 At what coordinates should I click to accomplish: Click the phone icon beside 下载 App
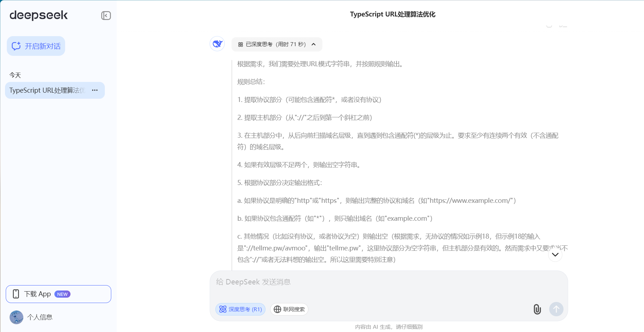[x=16, y=294]
